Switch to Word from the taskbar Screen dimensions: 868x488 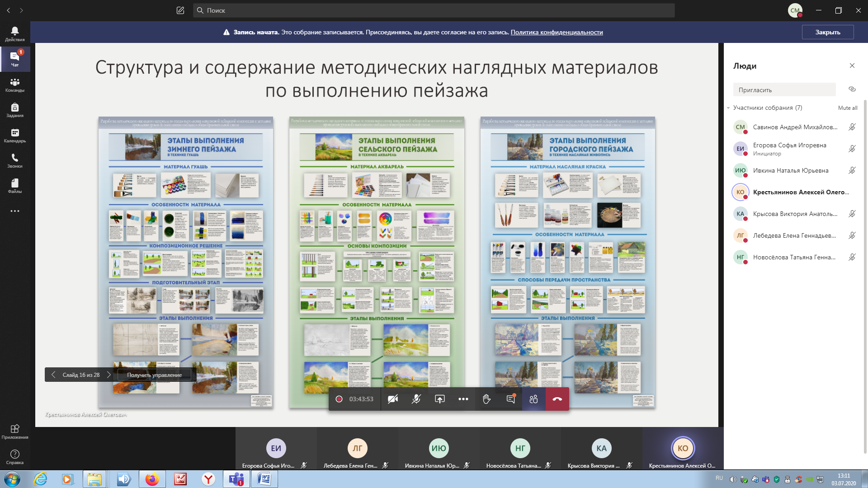tap(264, 479)
